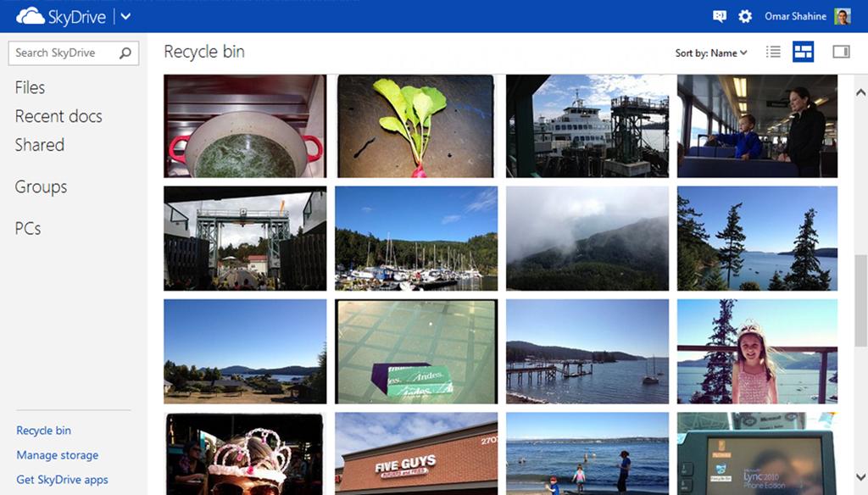Go to Files in the sidebar

click(x=30, y=87)
